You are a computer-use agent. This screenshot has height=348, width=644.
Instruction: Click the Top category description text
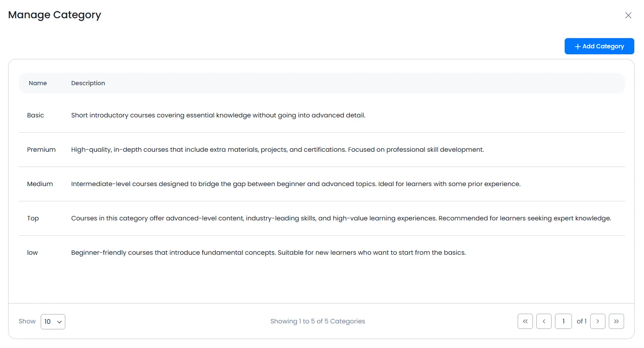pyautogui.click(x=341, y=218)
